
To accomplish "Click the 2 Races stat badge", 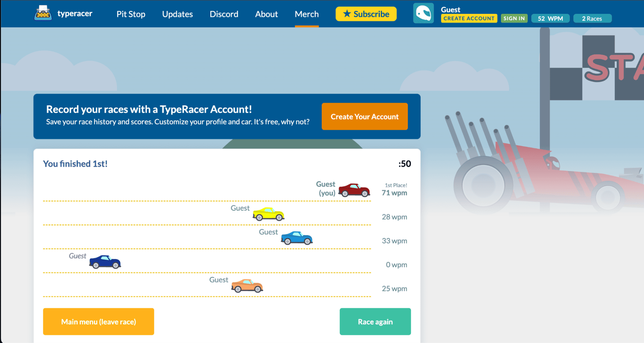I will (x=592, y=18).
